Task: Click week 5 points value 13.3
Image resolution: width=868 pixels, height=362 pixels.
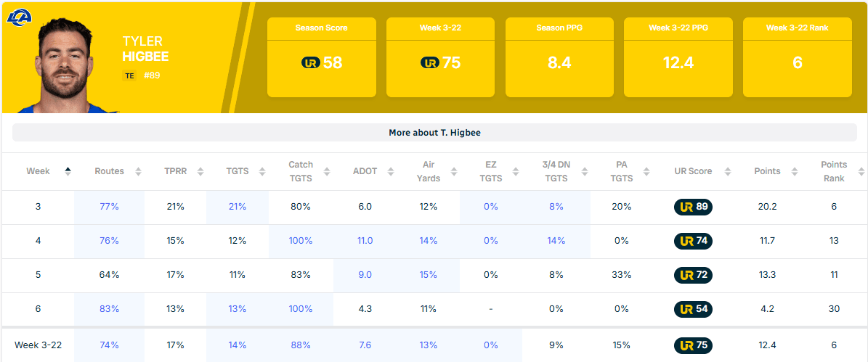Action: [x=767, y=275]
